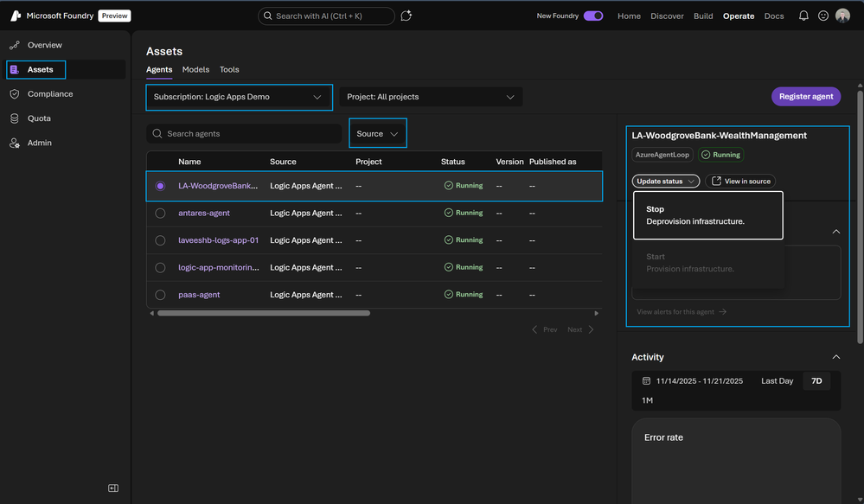
Task: Click the horizontal table scrollbar
Action: pyautogui.click(x=263, y=313)
